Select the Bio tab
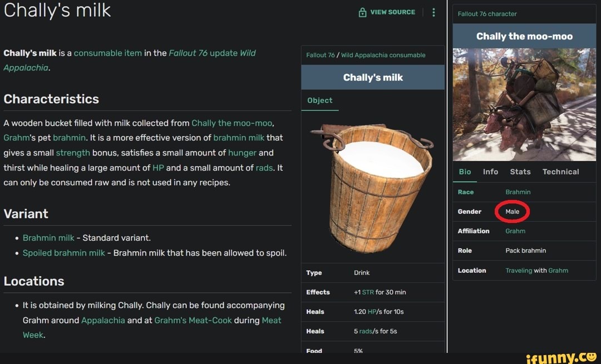 465,172
